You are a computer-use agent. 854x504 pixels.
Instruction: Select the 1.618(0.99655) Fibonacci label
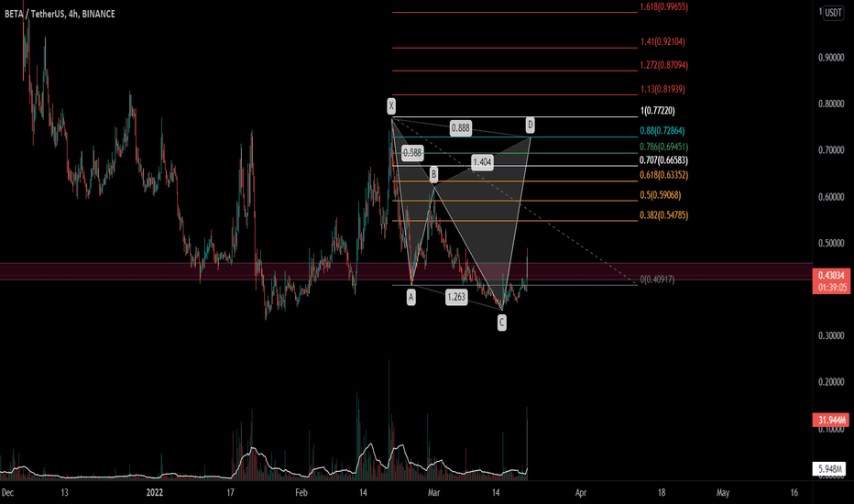(x=664, y=7)
